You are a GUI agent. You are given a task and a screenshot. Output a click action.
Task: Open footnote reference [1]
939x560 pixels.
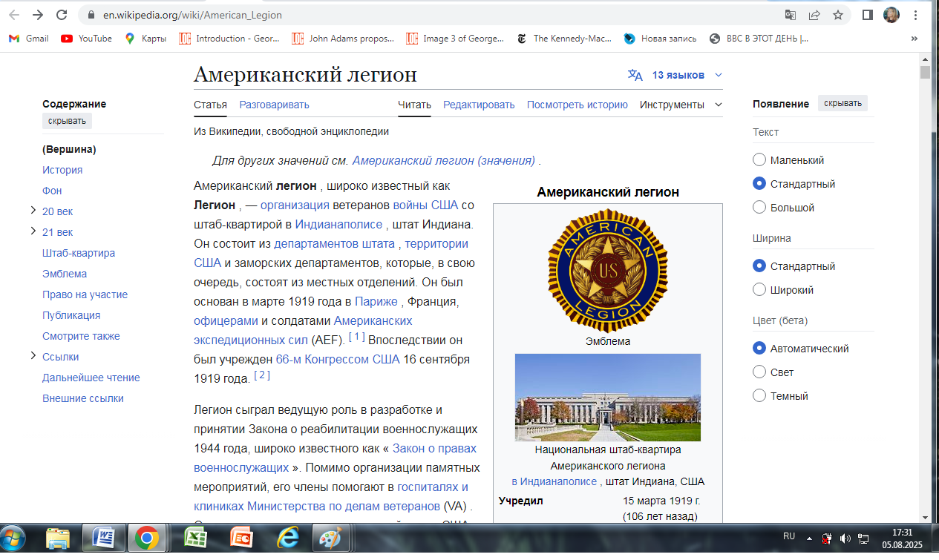click(356, 337)
